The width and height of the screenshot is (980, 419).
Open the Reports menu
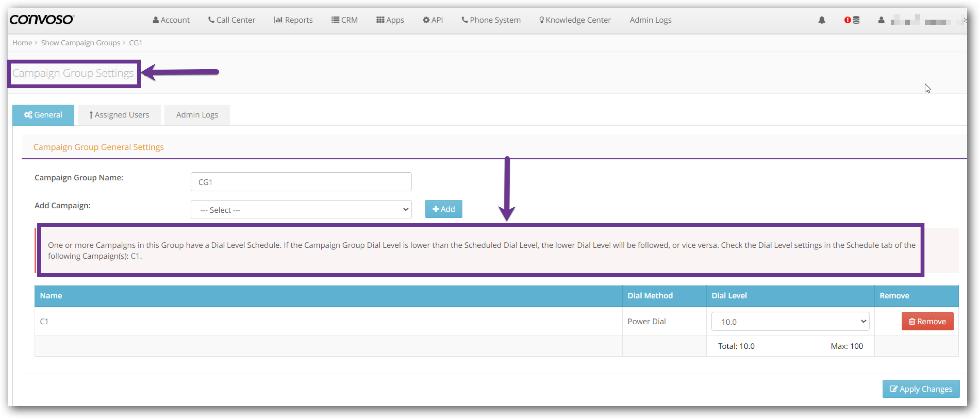tap(293, 20)
